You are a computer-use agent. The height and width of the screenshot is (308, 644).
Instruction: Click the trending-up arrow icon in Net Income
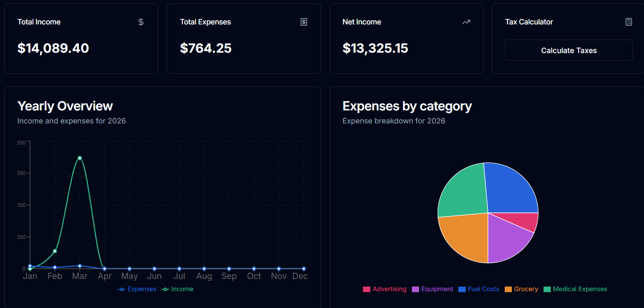(x=466, y=22)
